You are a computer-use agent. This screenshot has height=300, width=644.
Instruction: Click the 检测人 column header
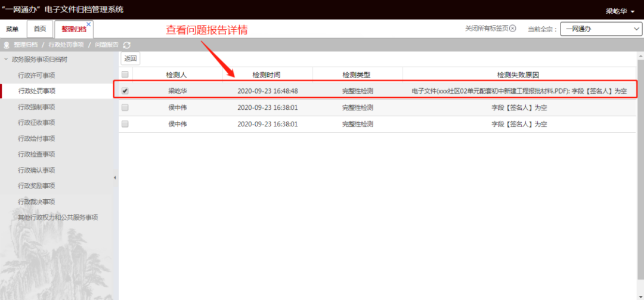[x=177, y=75]
